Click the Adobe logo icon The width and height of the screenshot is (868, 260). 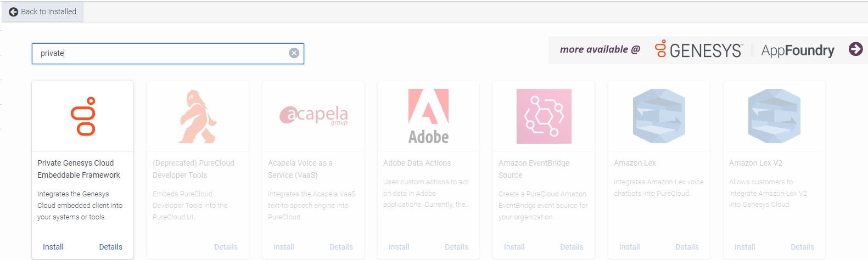point(428,116)
